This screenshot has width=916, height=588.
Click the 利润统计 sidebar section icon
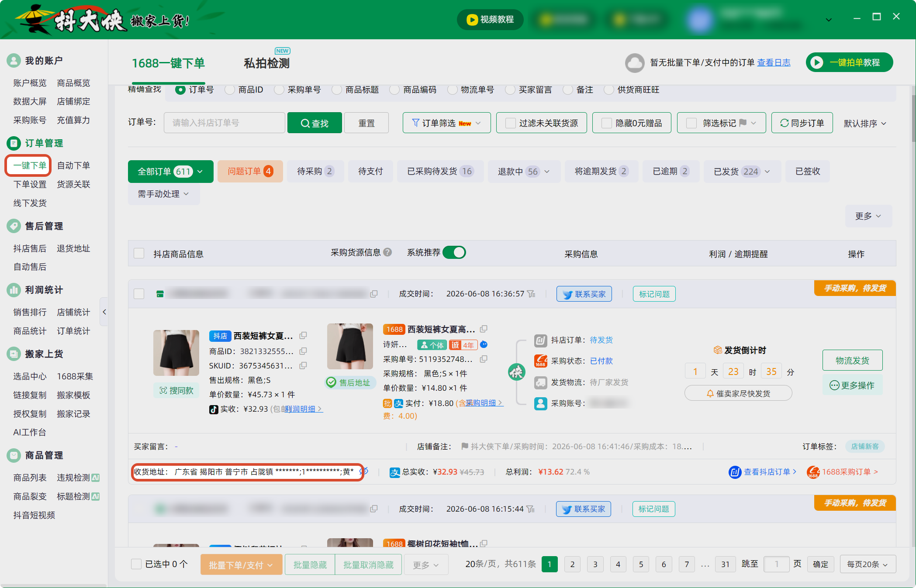14,290
